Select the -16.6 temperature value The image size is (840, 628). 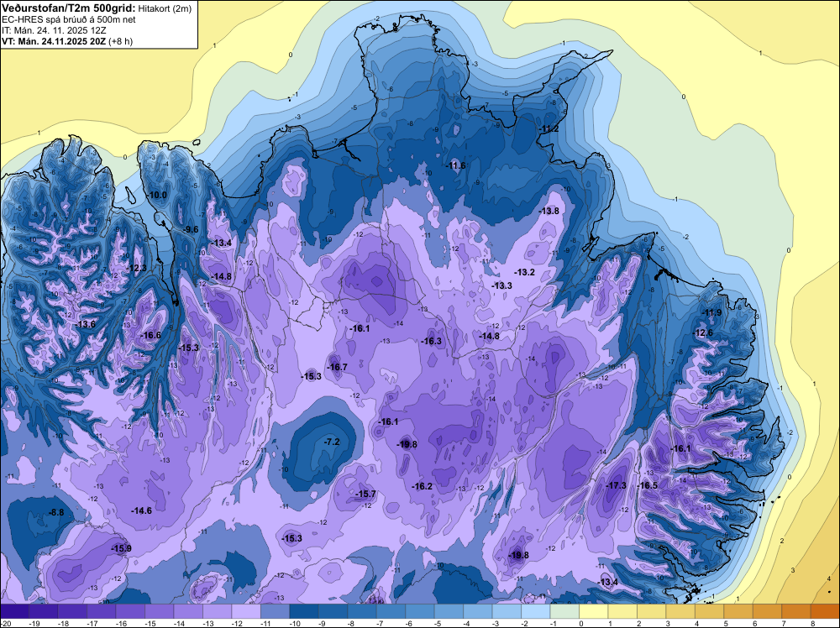[151, 335]
